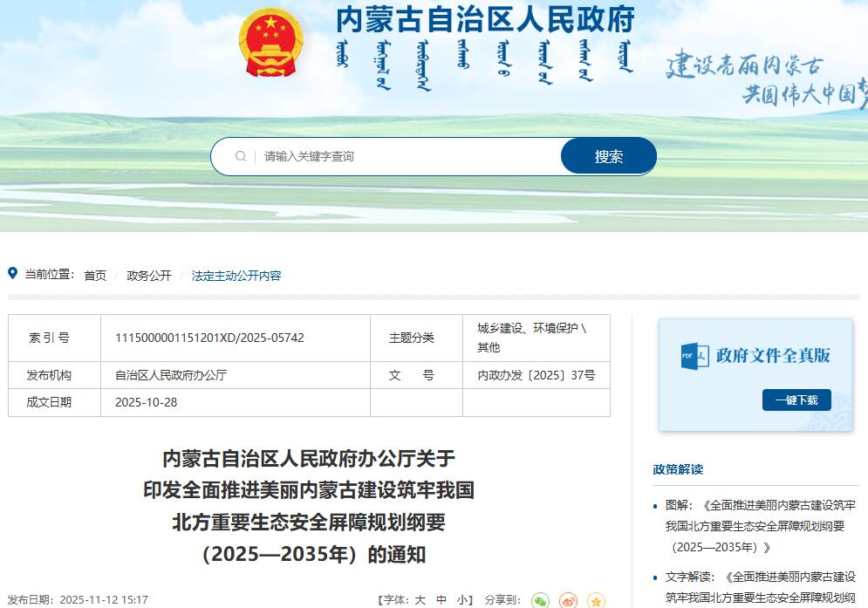This screenshot has height=608, width=868.
Task: Share via the yellow star QZone icon
Action: click(596, 600)
